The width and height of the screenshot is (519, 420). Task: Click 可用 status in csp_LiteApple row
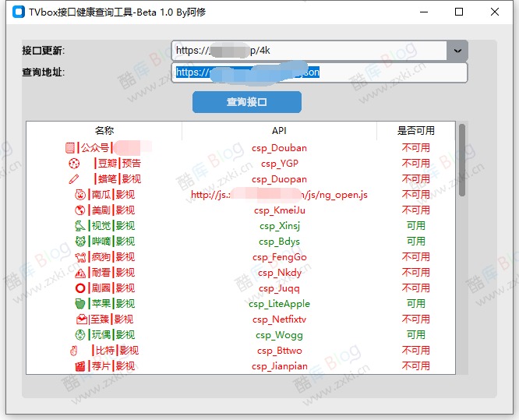[x=416, y=303]
